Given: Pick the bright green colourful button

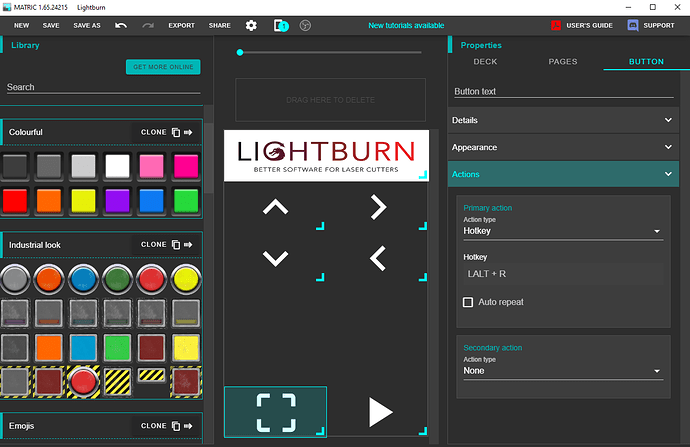Looking at the screenshot, I should click(186, 201).
